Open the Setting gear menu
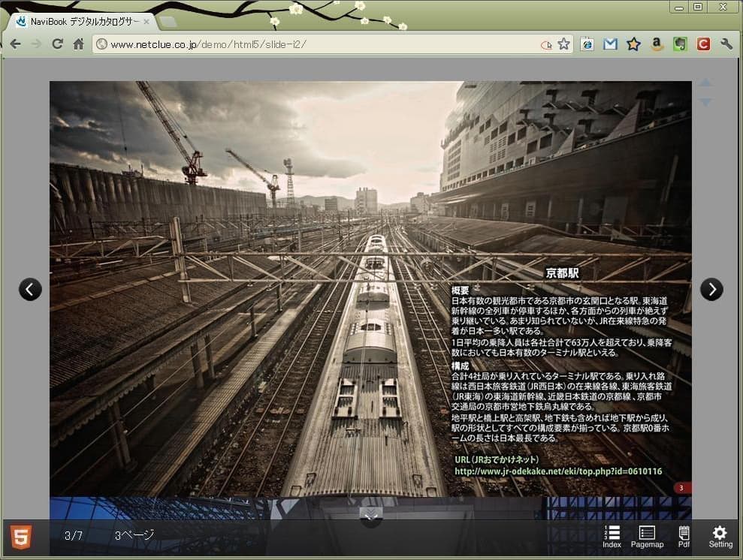Screen dimensions: 743x560 click(x=720, y=536)
